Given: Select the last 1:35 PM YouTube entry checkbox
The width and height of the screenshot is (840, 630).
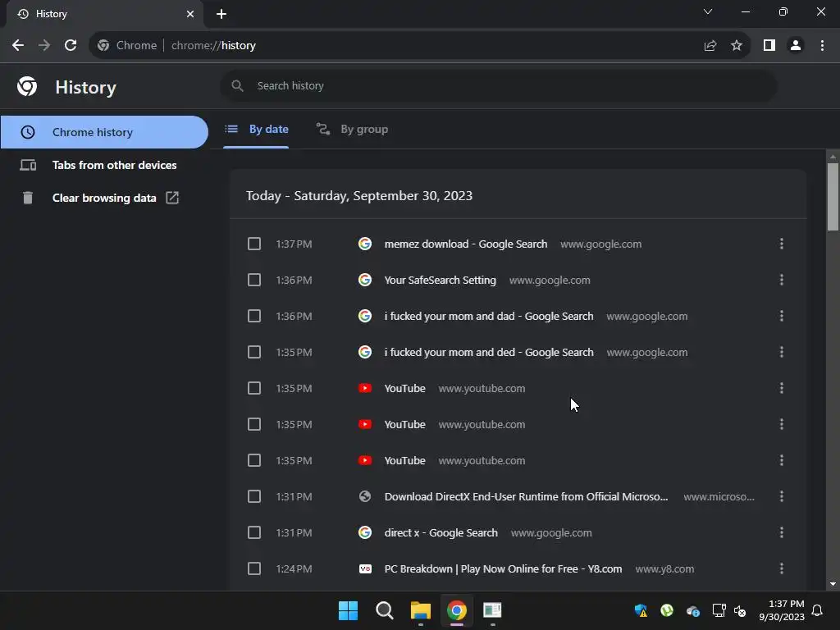Looking at the screenshot, I should (254, 460).
